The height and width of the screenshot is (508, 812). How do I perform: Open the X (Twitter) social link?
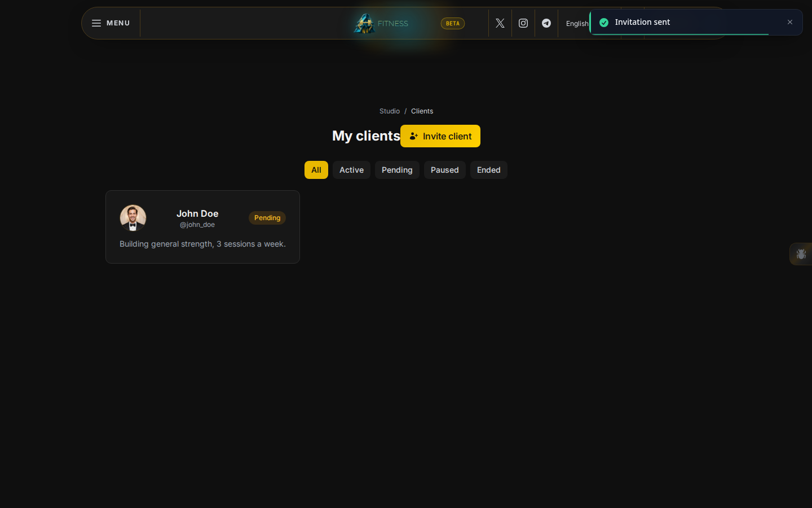coord(500,23)
